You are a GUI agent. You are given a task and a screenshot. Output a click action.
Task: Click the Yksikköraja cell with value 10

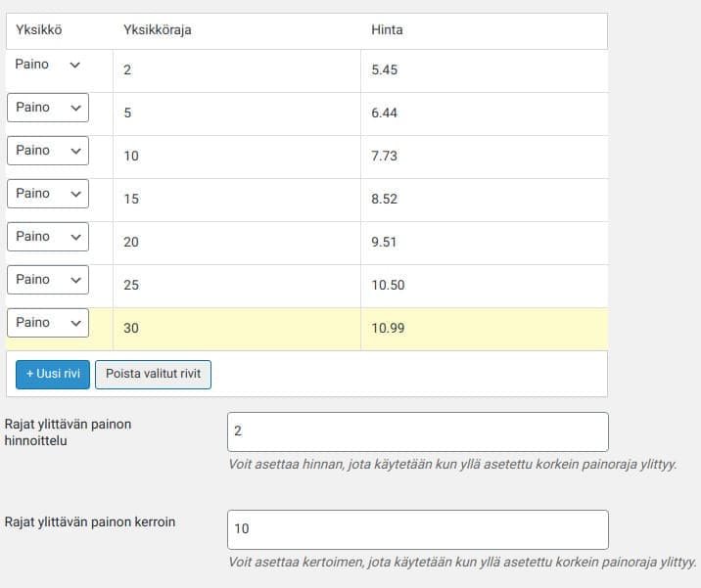point(236,157)
